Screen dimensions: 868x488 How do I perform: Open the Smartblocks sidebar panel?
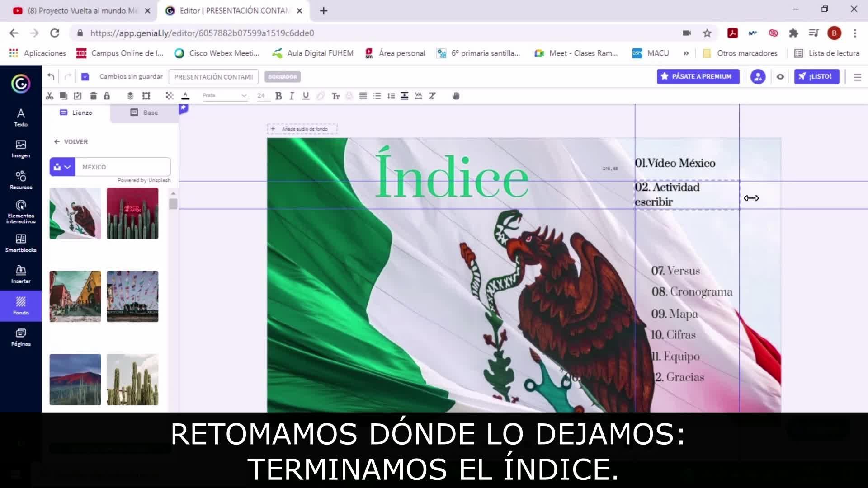[21, 243]
